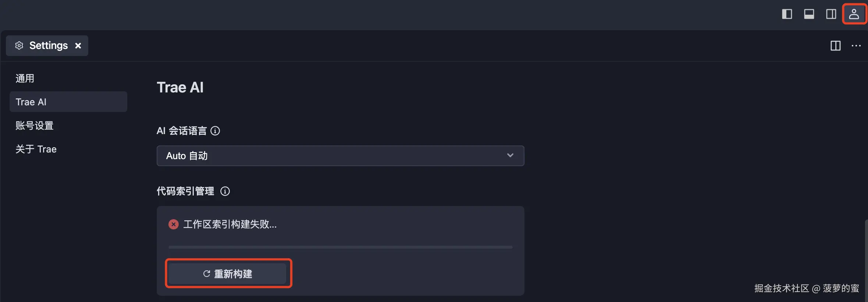
Task: Click the 重新构建 rebuild button
Action: 228,274
